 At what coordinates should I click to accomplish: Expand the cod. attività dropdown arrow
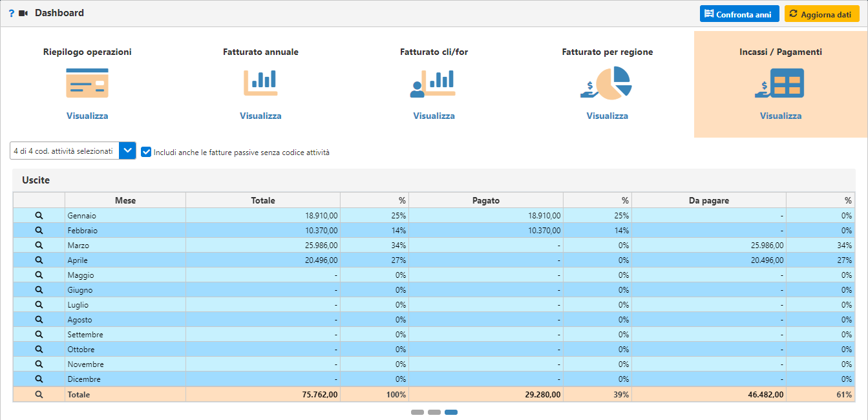128,151
